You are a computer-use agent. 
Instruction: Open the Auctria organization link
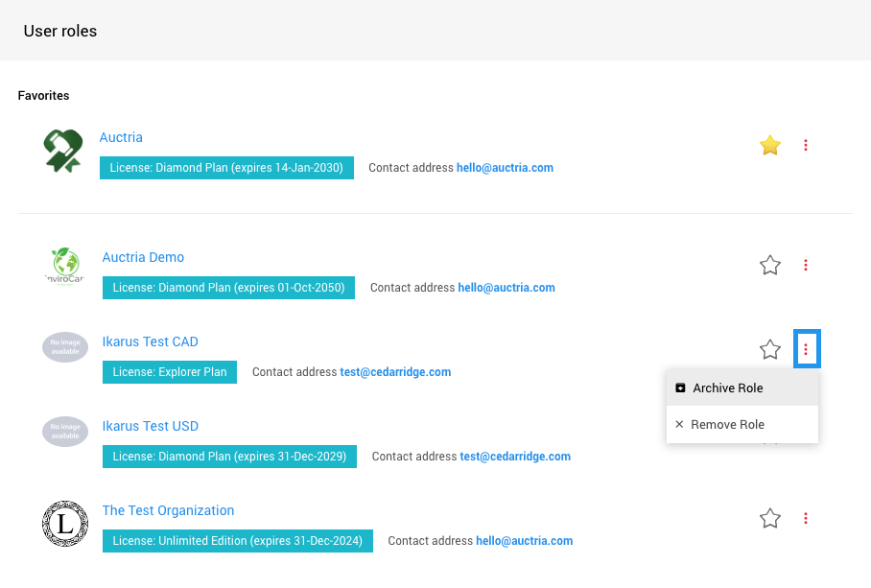pyautogui.click(x=121, y=138)
